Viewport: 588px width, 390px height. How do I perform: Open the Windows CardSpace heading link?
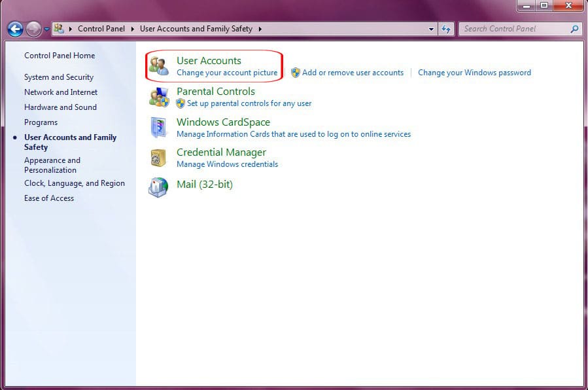[x=224, y=122]
